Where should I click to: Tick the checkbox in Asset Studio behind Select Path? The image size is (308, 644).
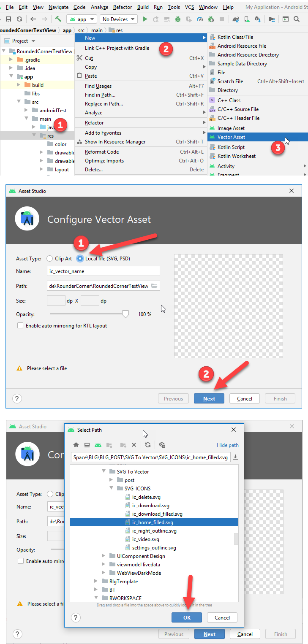[x=20, y=561]
